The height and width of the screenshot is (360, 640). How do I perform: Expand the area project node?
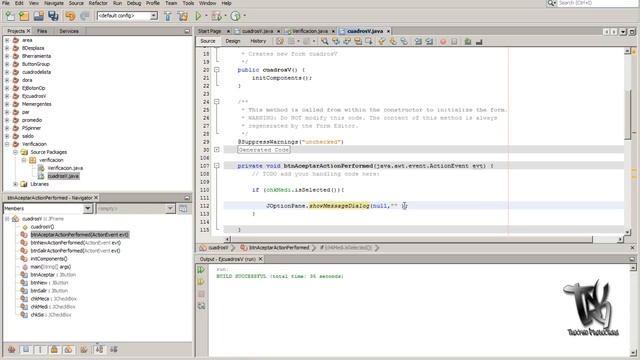[7, 40]
